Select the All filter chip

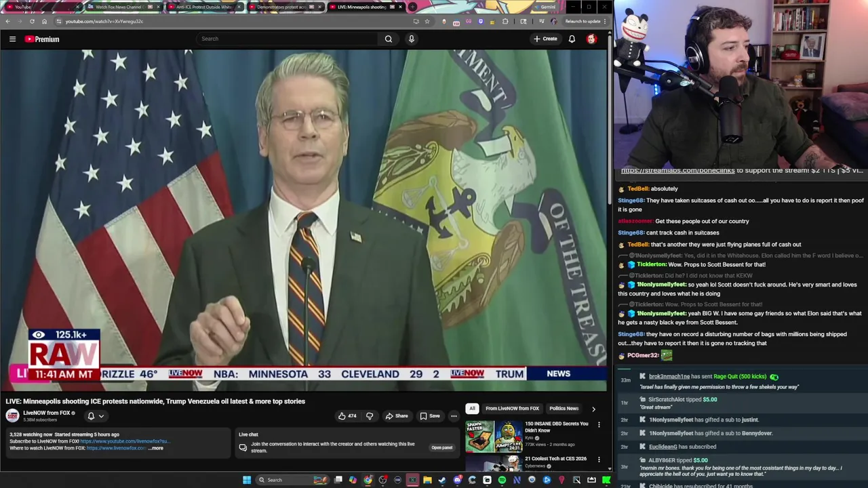click(x=472, y=409)
